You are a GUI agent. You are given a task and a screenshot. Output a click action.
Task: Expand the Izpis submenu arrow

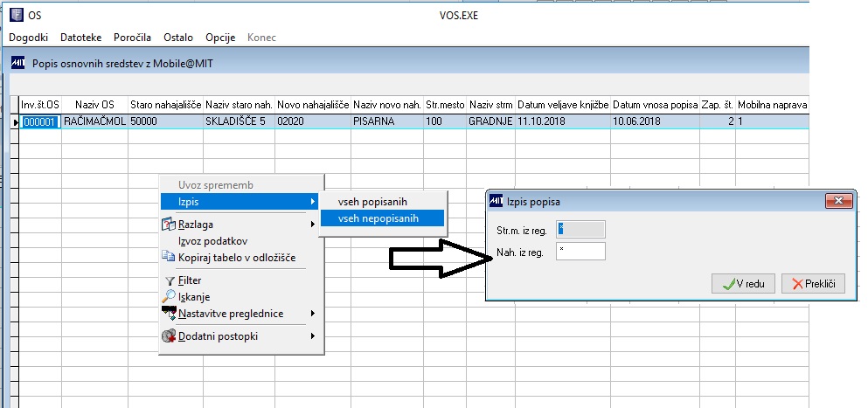click(x=313, y=202)
